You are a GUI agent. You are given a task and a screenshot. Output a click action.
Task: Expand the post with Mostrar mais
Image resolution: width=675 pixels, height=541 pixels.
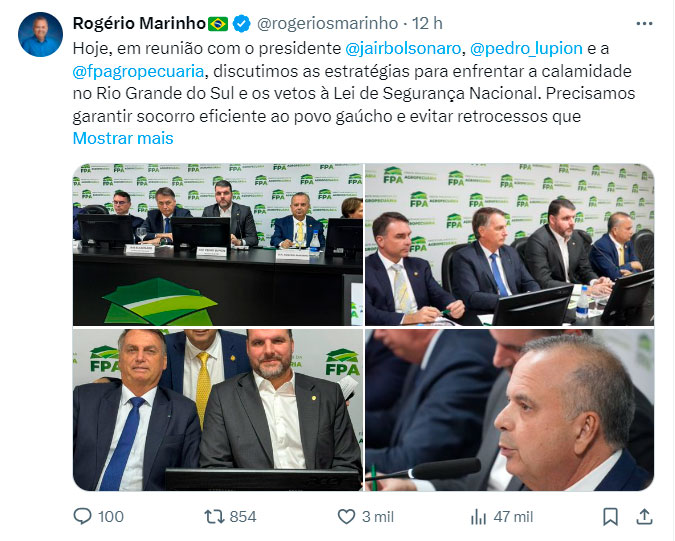pos(123,138)
